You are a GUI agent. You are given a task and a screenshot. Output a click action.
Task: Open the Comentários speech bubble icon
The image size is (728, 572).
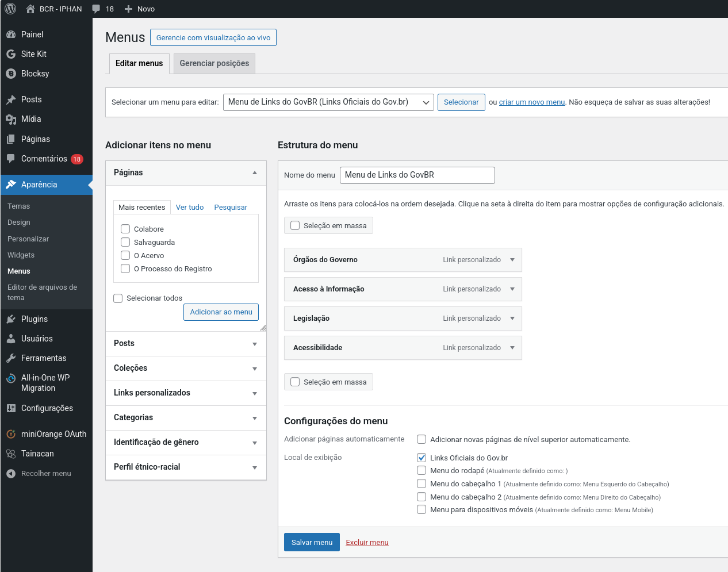[11, 159]
